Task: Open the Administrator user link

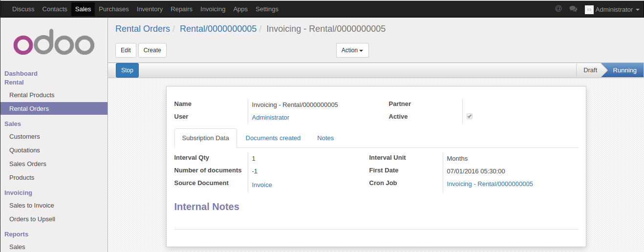Action: click(x=270, y=118)
